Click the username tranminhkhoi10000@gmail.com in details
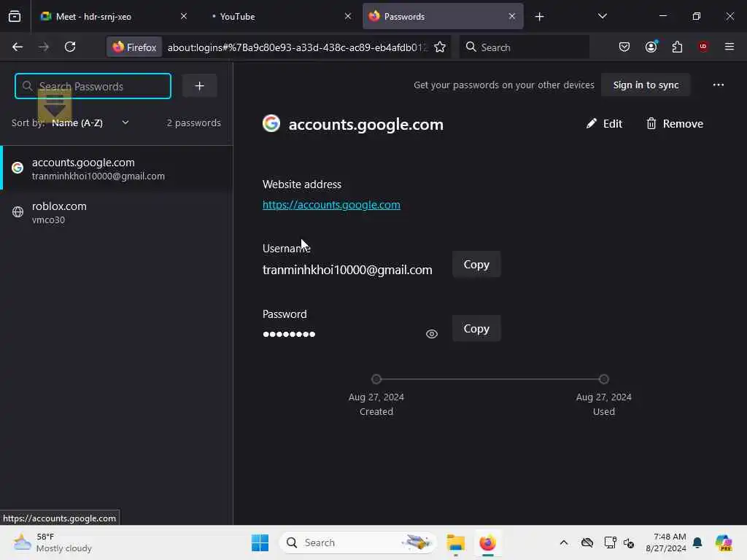 (x=347, y=270)
